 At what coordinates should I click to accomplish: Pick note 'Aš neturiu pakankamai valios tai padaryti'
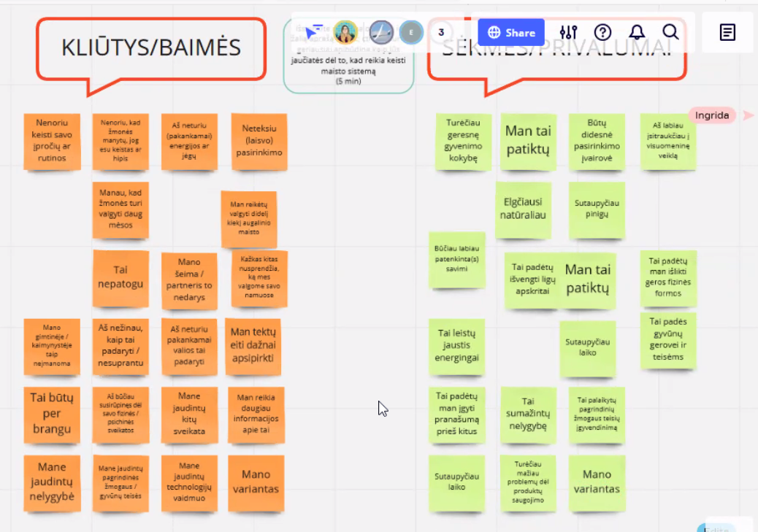point(189,346)
